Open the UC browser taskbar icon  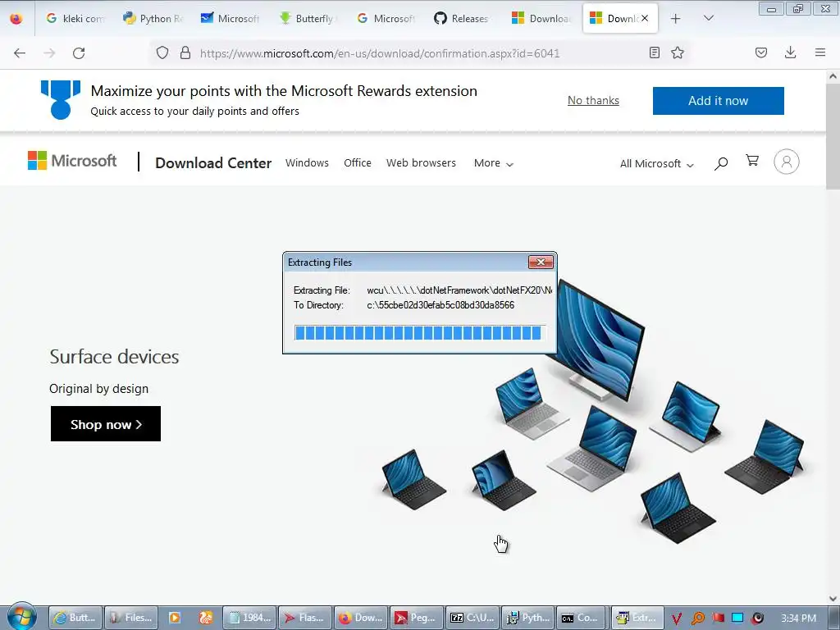pos(205,618)
